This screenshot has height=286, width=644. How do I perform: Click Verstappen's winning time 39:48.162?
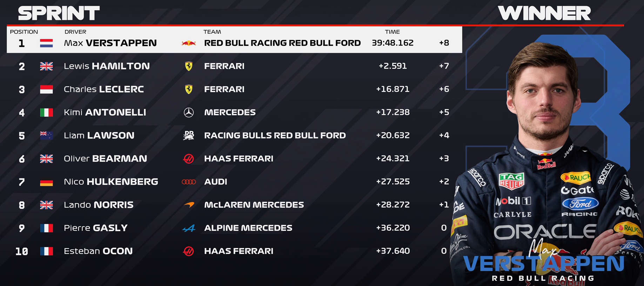(x=393, y=43)
